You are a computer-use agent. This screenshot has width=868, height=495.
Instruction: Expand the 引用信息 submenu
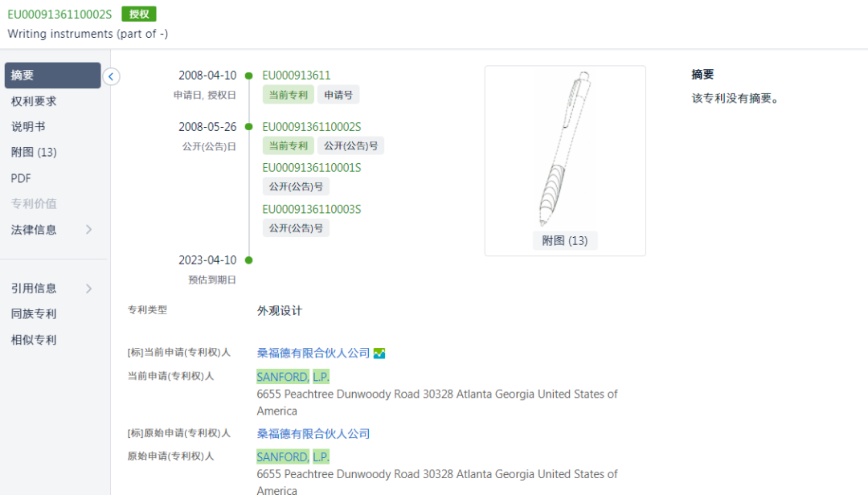point(88,288)
